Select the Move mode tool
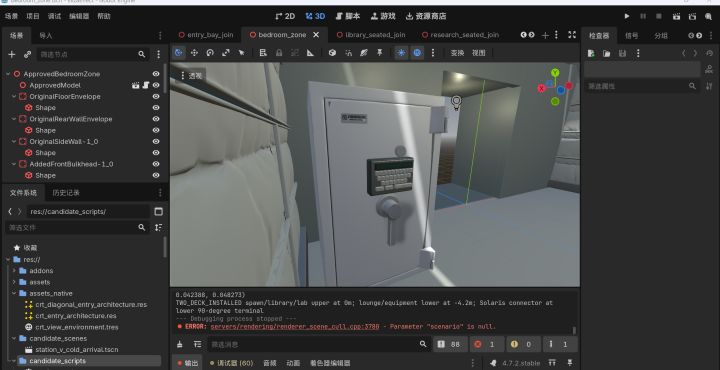The height and width of the screenshot is (370, 720). point(194,53)
